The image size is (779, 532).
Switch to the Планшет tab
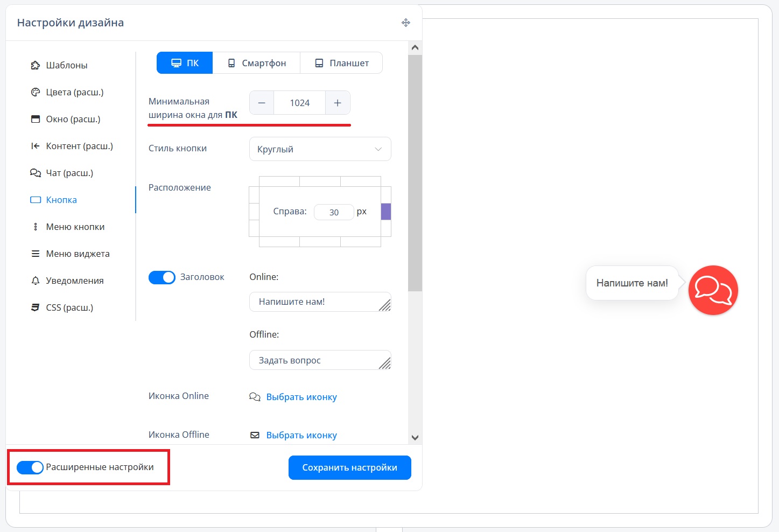coord(341,63)
